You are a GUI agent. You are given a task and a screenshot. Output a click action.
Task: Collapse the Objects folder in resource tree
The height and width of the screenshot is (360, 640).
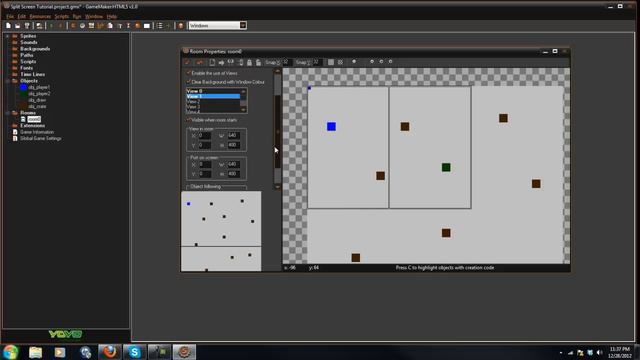[x=7, y=81]
